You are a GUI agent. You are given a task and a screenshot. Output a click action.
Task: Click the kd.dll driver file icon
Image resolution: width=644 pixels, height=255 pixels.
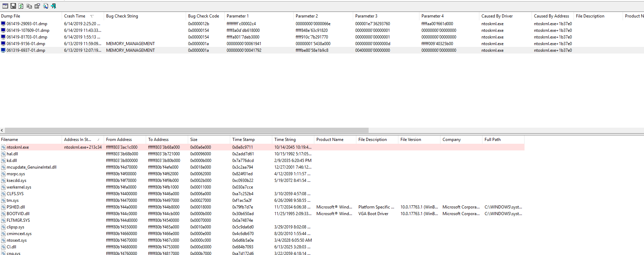click(3, 161)
